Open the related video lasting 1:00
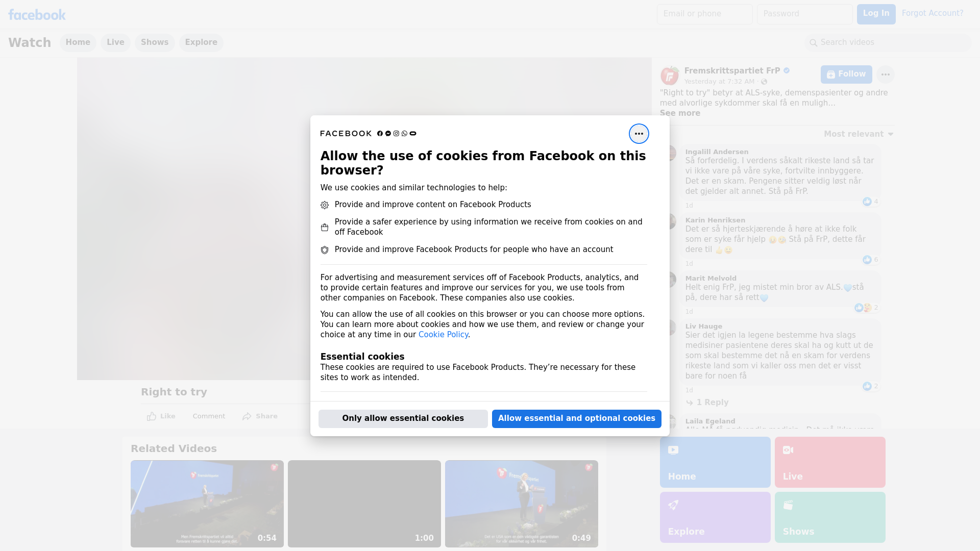 (364, 504)
